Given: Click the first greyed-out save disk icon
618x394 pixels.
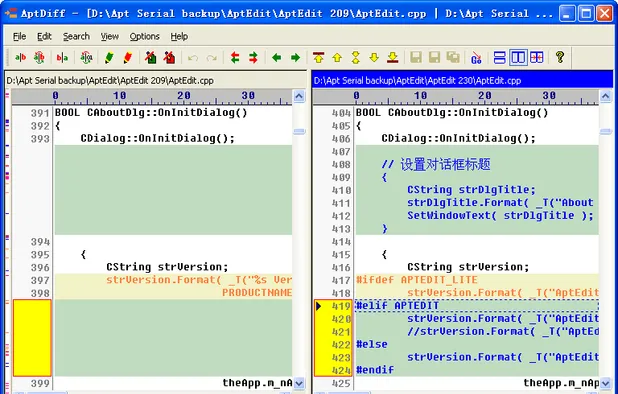Looking at the screenshot, I should point(416,58).
